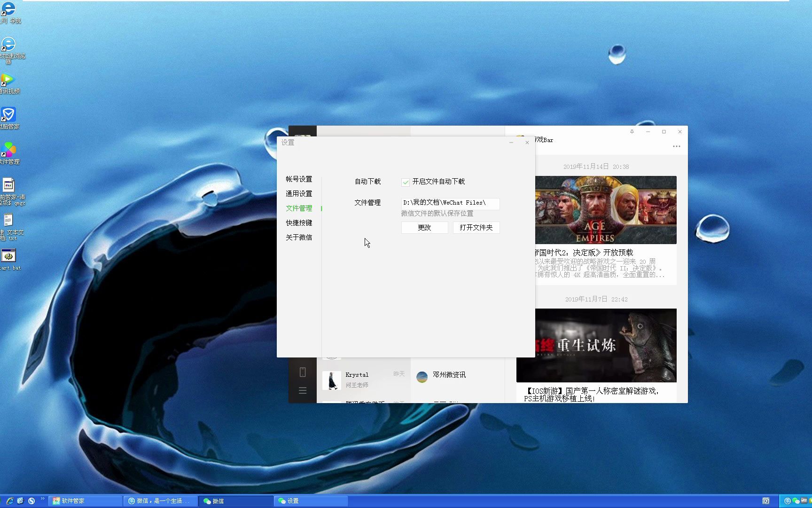The height and width of the screenshot is (508, 812).
Task: Select the 文件管理 settings section
Action: (299, 208)
